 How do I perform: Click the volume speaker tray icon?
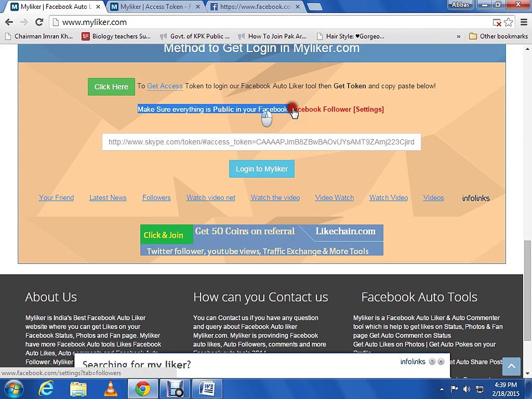click(x=467, y=389)
